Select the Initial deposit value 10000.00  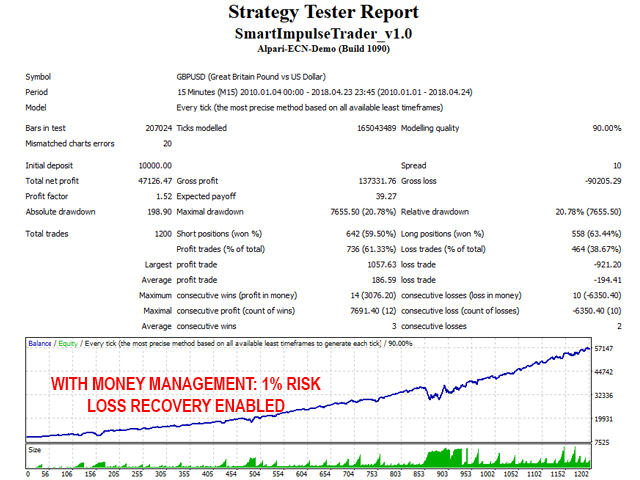(155, 166)
